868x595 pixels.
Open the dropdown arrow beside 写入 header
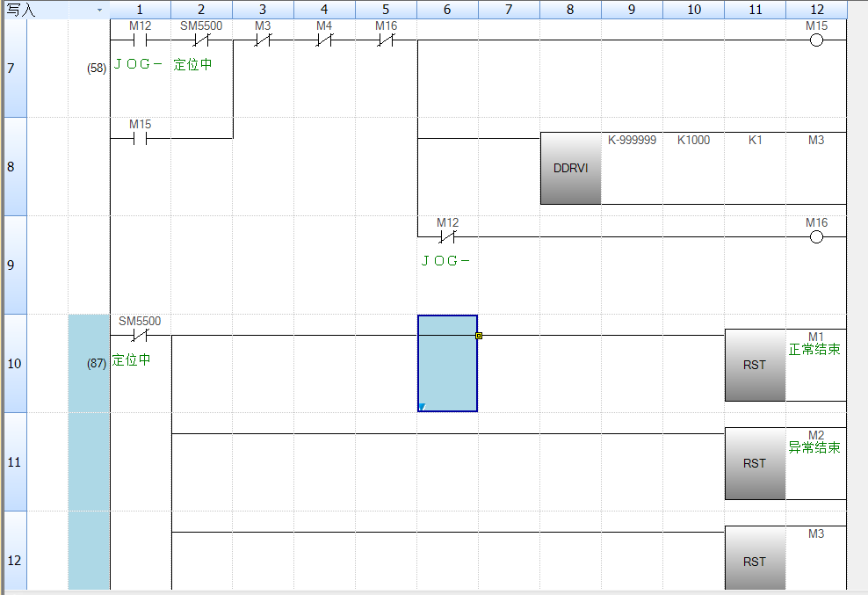[x=98, y=10]
